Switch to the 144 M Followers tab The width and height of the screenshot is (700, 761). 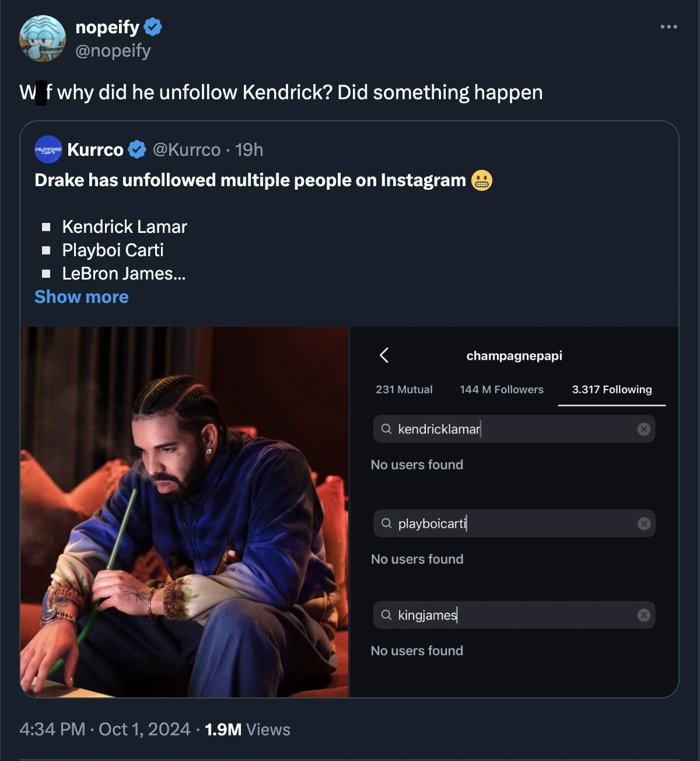click(501, 389)
